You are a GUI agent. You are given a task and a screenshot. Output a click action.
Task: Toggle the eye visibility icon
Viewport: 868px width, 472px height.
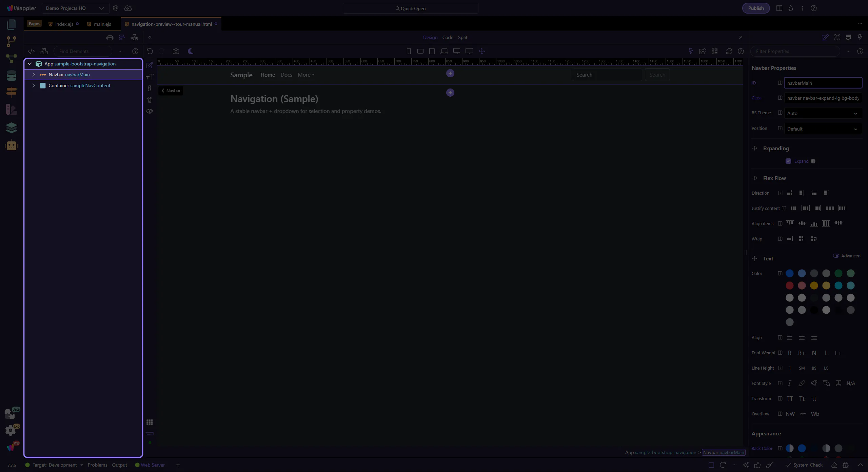(150, 111)
